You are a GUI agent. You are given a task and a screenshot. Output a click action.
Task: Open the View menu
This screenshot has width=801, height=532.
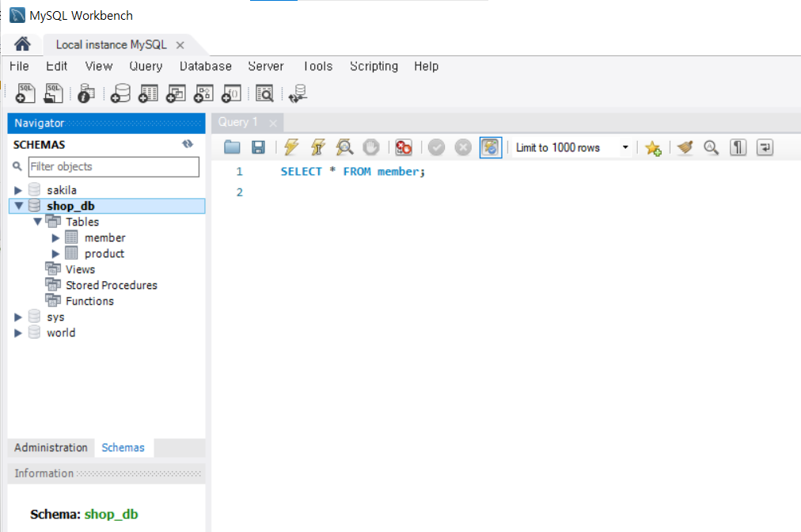click(x=99, y=66)
